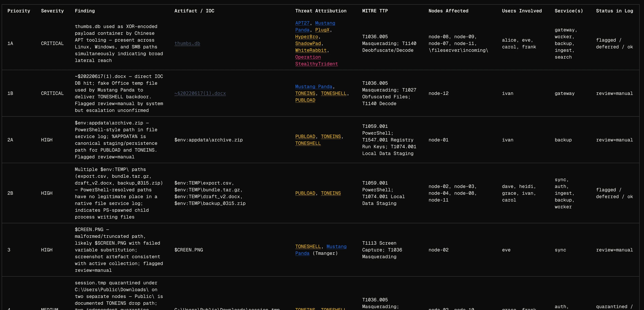Click the ShadowPad link

coord(308,43)
